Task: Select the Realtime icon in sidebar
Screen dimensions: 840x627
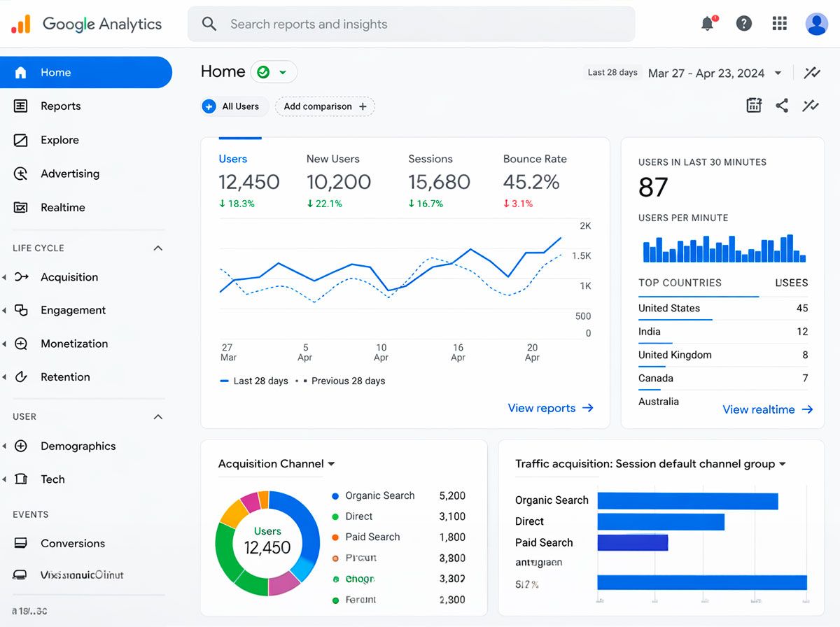Action: point(21,207)
